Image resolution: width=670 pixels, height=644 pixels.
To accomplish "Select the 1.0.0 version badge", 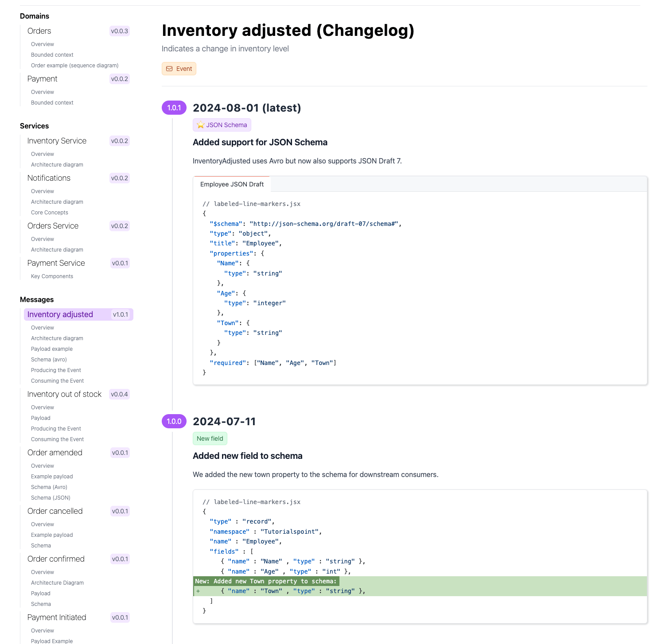I will pyautogui.click(x=174, y=421).
